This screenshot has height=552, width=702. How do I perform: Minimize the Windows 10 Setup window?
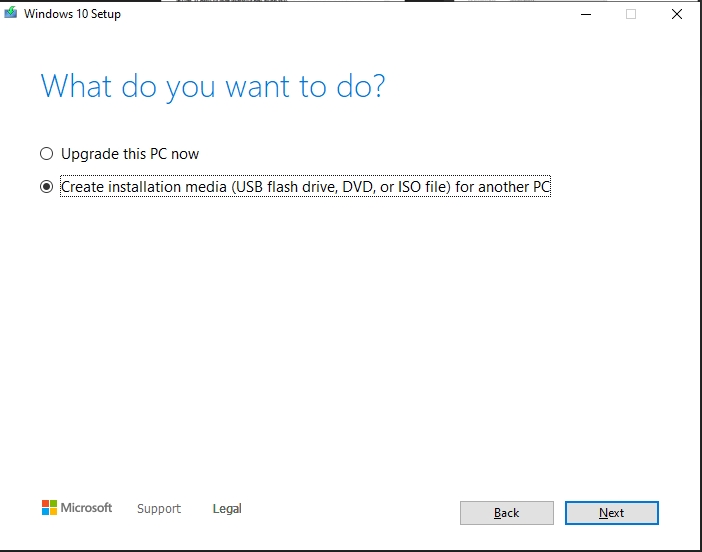pyautogui.click(x=586, y=14)
